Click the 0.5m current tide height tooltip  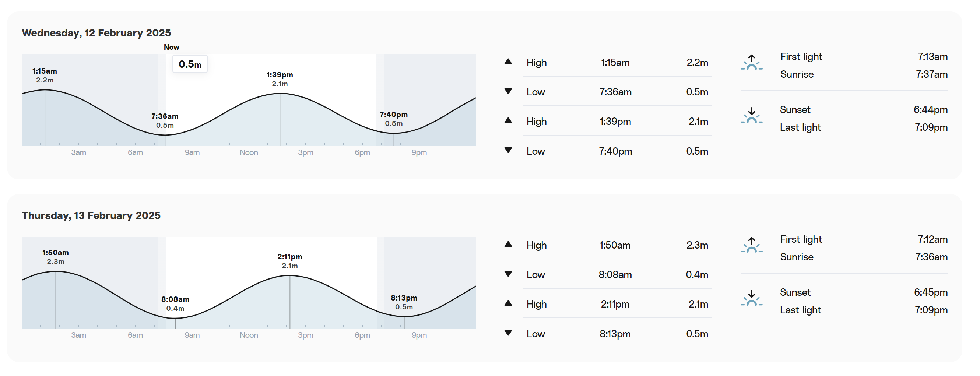[x=190, y=64]
